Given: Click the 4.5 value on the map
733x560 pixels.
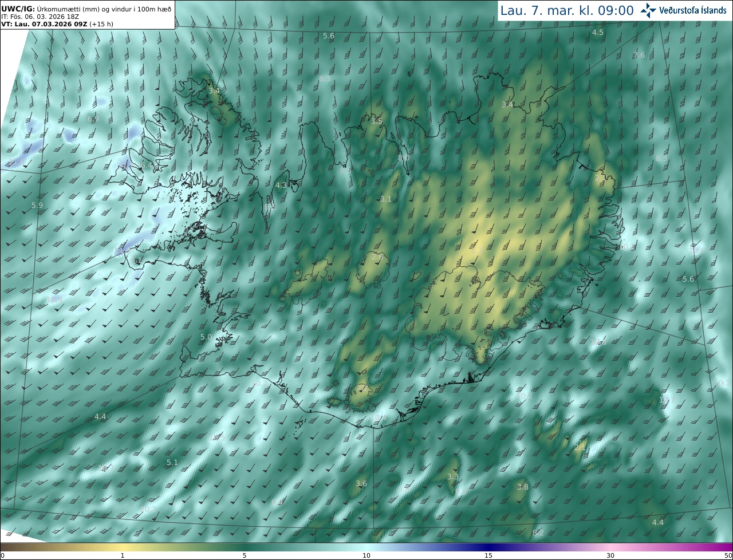Looking at the screenshot, I should pyautogui.click(x=598, y=33).
